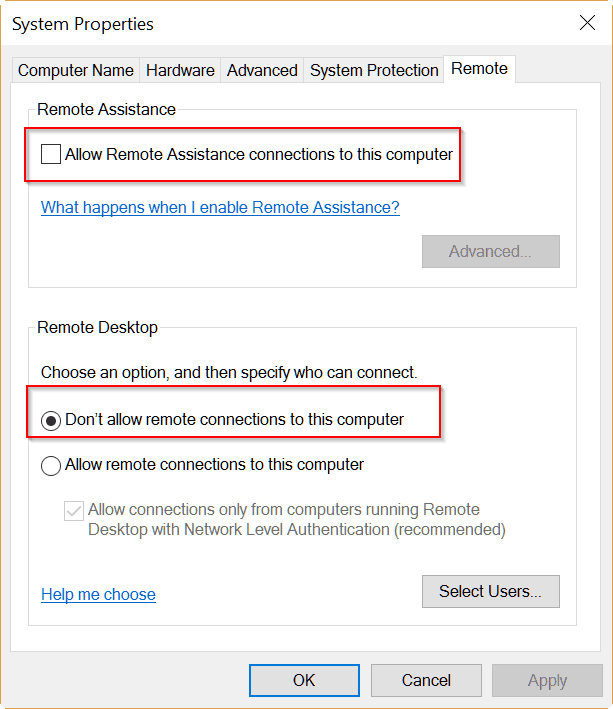Go to the Advanced tab

[x=262, y=71]
